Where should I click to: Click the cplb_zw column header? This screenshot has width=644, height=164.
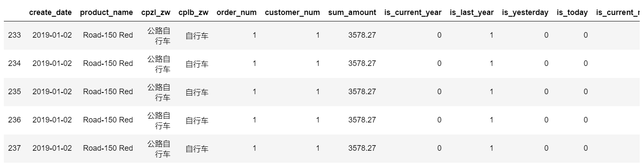pos(193,12)
